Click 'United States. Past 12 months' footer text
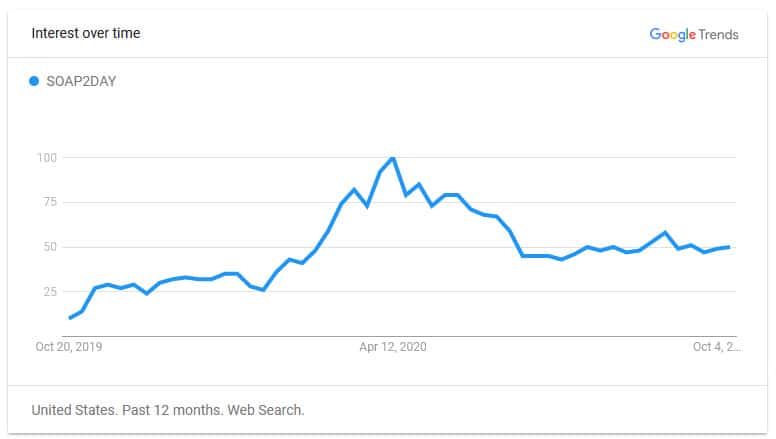 127,410
